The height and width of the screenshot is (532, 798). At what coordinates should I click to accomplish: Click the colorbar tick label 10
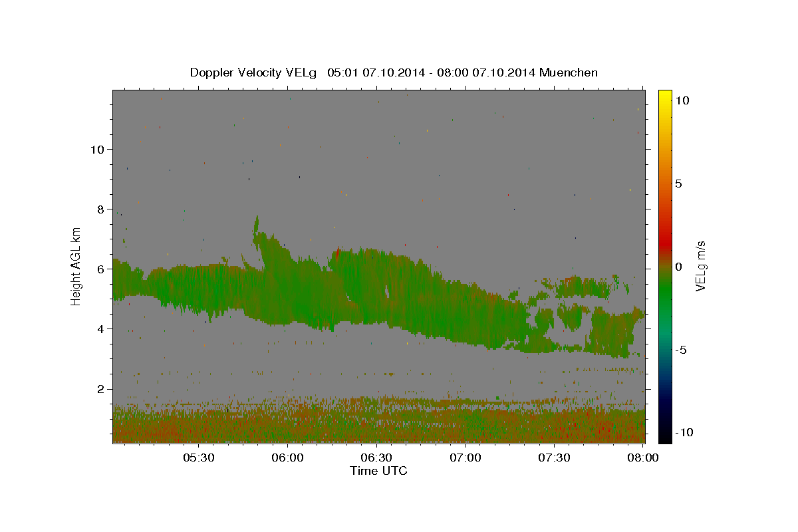pos(682,100)
